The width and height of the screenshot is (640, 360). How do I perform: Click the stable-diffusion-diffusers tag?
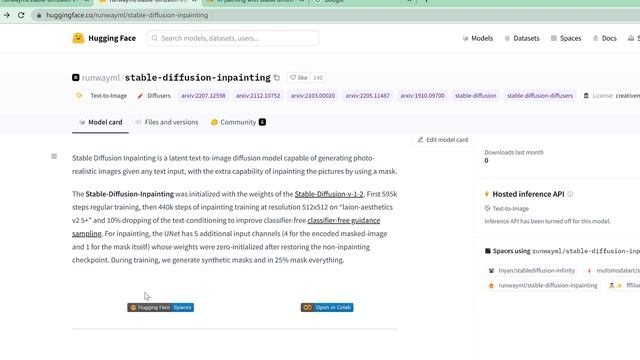tap(540, 96)
